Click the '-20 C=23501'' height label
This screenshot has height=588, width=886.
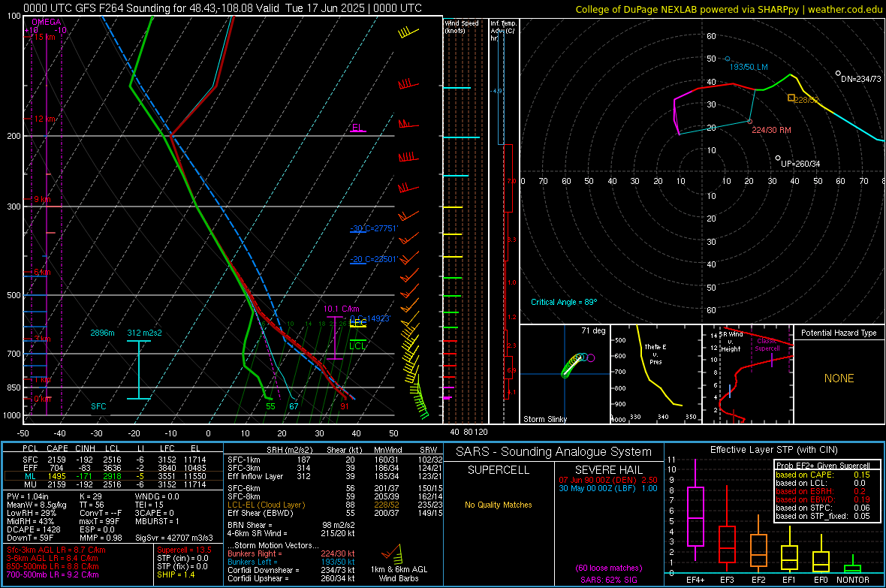pos(374,260)
